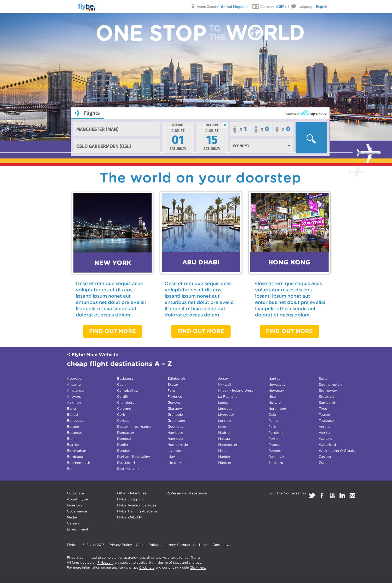Open Flybe Facebook page
The image size is (392, 583).
click(x=322, y=495)
